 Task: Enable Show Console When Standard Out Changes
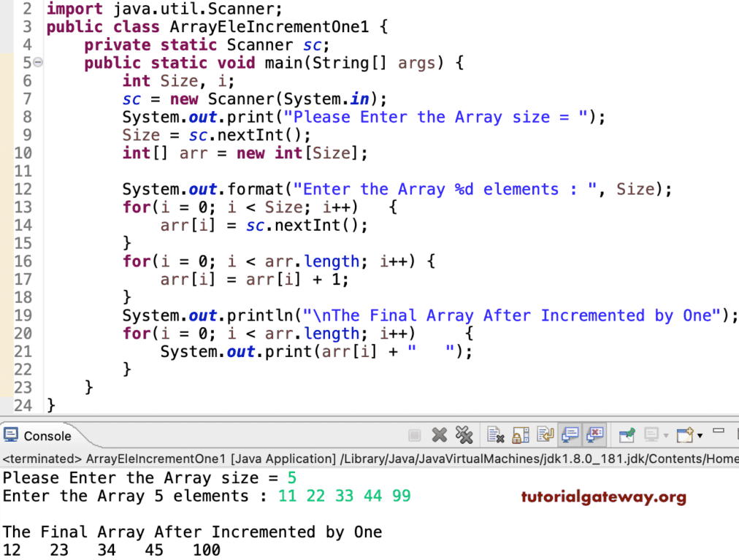coord(570,435)
